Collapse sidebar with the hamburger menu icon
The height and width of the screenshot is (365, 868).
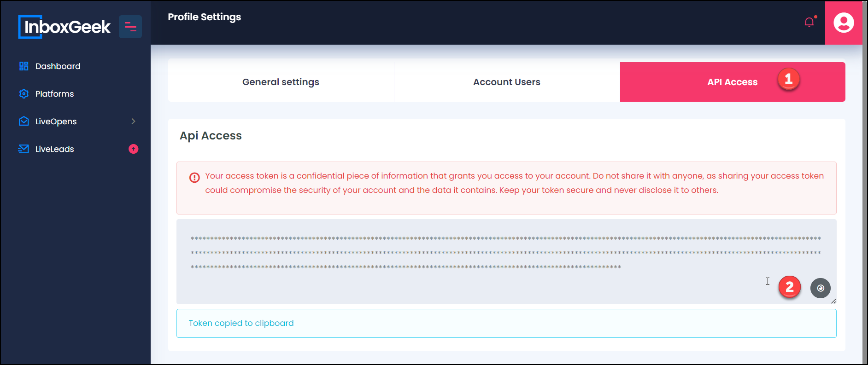(x=130, y=27)
